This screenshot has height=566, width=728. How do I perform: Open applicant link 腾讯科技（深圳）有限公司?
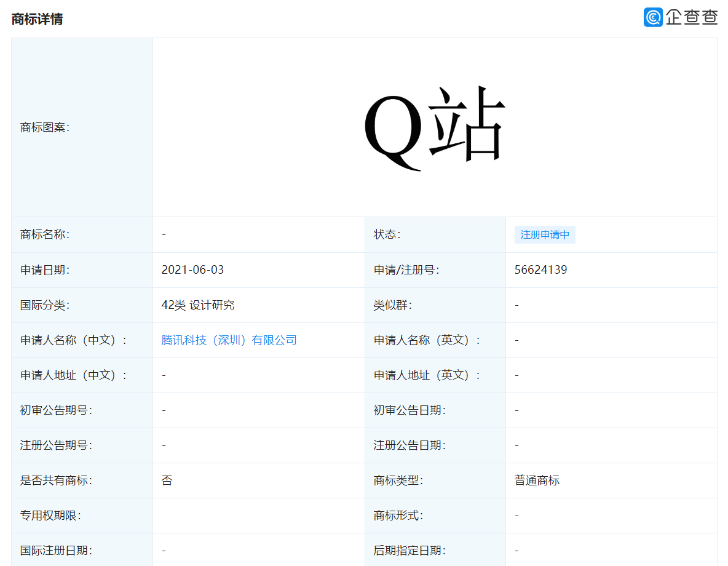coord(228,340)
